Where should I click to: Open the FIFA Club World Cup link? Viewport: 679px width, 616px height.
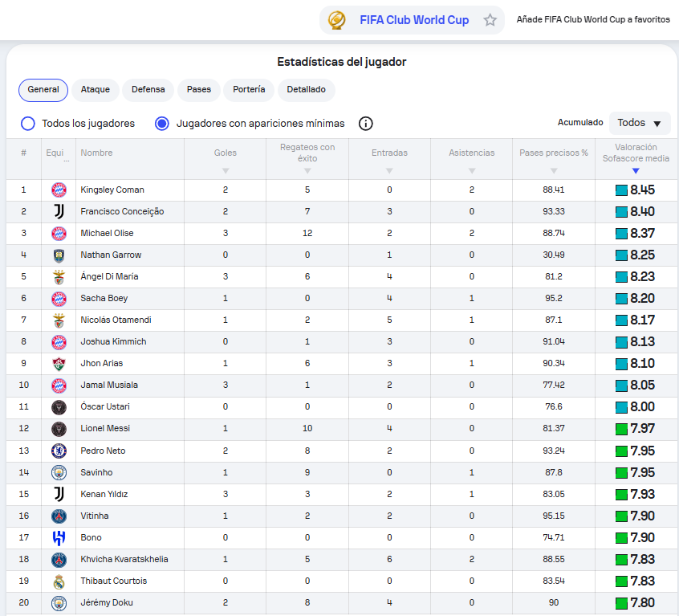pyautogui.click(x=414, y=20)
